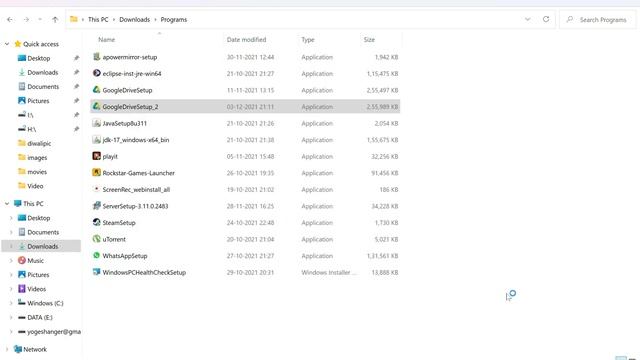The width and height of the screenshot is (640, 360).
Task: Go forward using the Forward arrow
Action: tap(26, 20)
